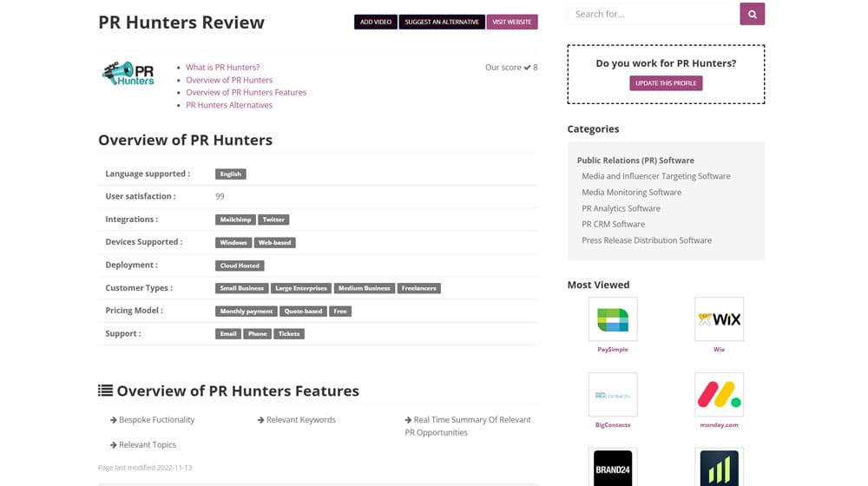Screen dimensions: 868x486
Task: Click UPDATE THIS PROFILE button
Action: point(666,83)
